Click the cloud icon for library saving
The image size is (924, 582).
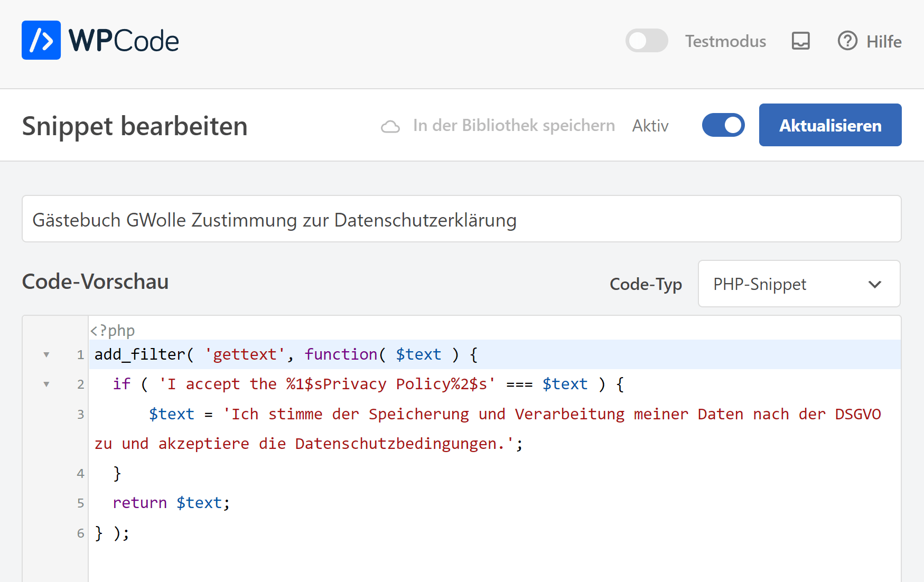(x=390, y=126)
